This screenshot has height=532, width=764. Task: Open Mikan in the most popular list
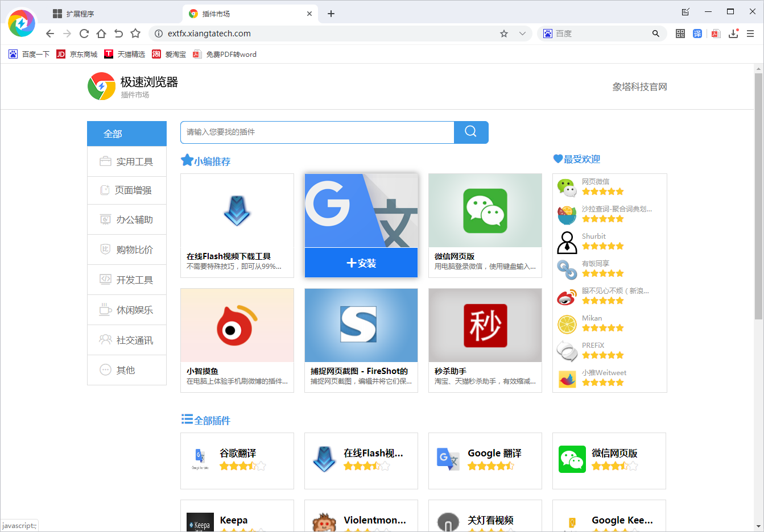point(609,324)
